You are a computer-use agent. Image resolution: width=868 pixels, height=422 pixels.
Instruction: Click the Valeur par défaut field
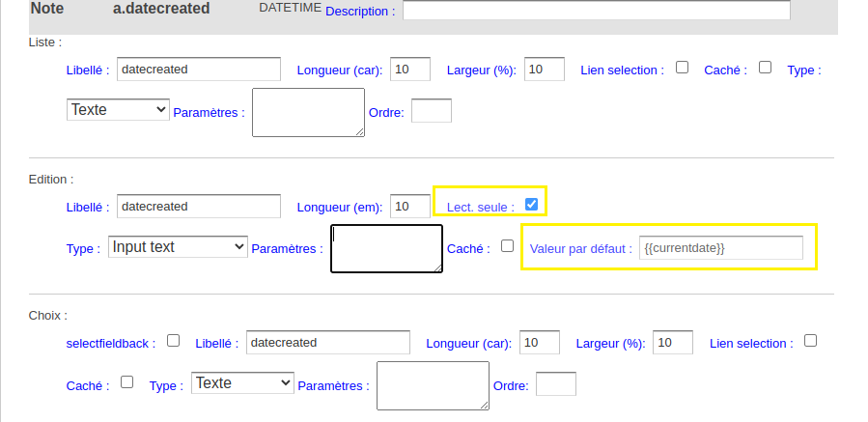pos(720,247)
